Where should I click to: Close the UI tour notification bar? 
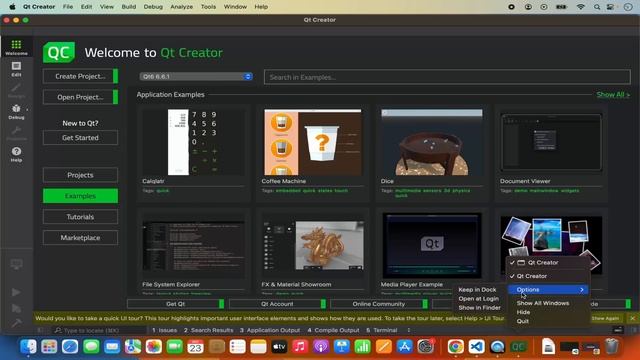coord(632,318)
